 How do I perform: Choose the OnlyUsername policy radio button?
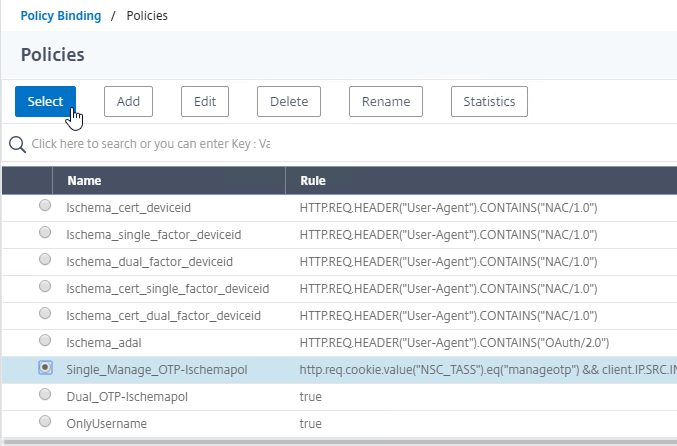[x=45, y=421]
